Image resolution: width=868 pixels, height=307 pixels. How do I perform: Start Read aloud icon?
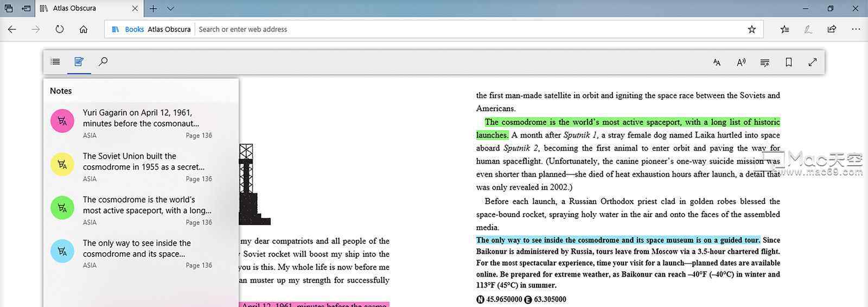741,62
